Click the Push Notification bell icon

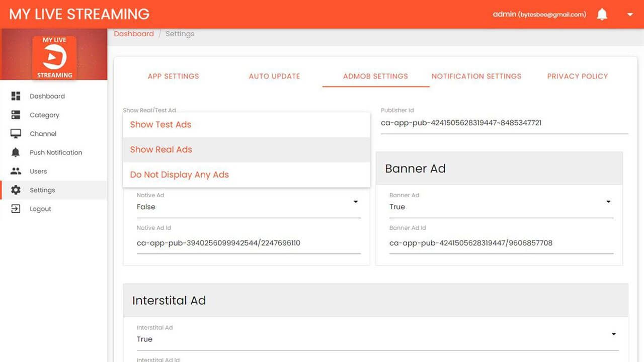coord(16,152)
